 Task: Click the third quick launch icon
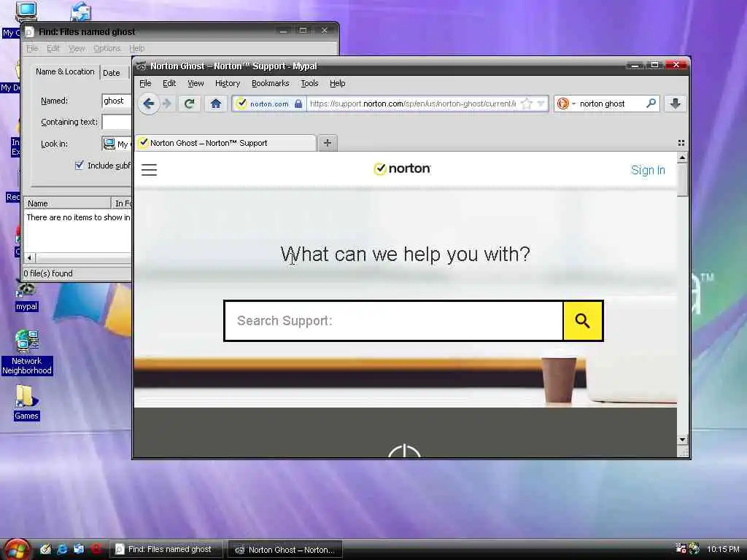click(x=79, y=549)
